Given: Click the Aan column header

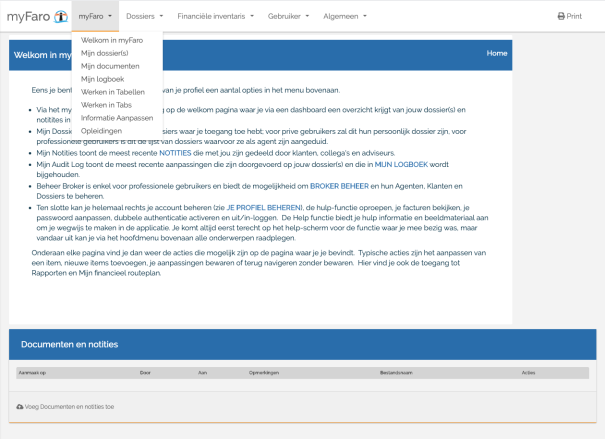Looking at the screenshot, I should [203, 373].
